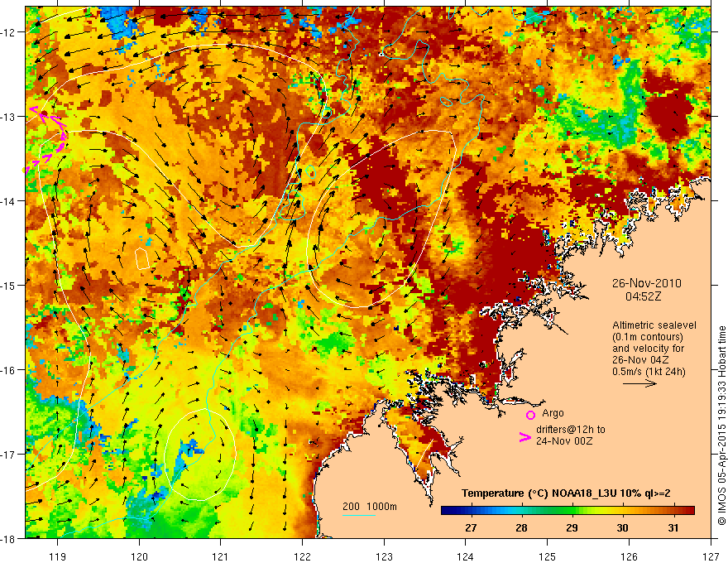Click the color bar tick label 31
Screen dimensions: 728x563
[673, 528]
